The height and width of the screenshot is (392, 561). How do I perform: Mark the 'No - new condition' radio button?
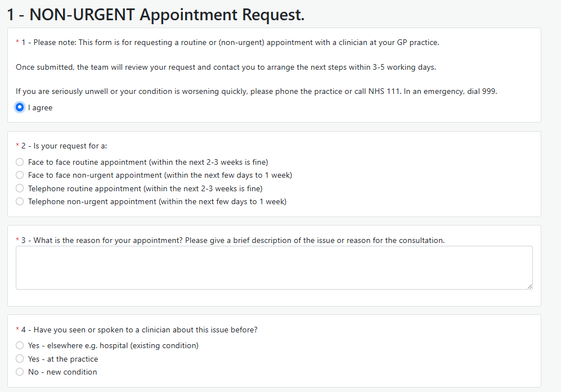pyautogui.click(x=20, y=372)
